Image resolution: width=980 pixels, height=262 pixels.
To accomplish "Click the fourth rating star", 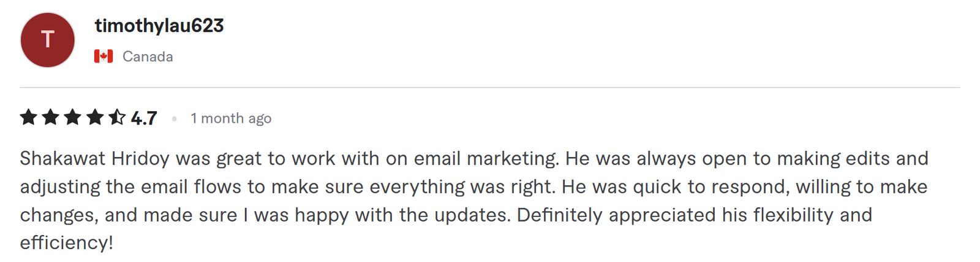I will [x=95, y=117].
